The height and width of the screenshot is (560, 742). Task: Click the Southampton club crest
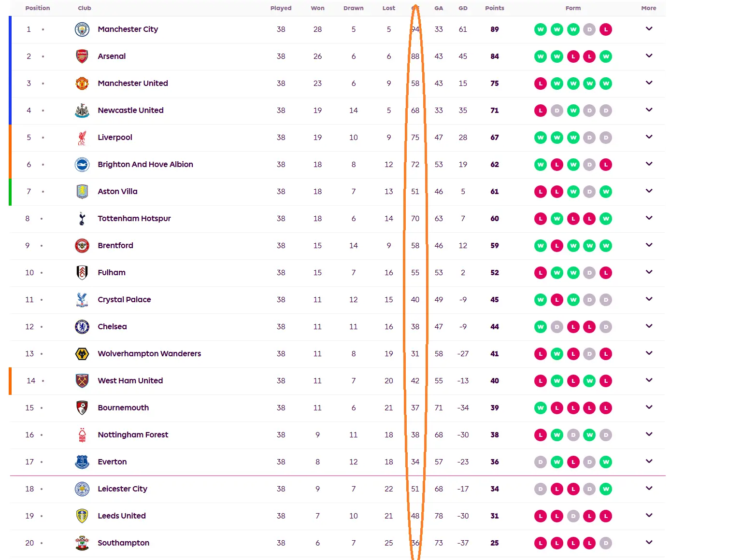(82, 543)
